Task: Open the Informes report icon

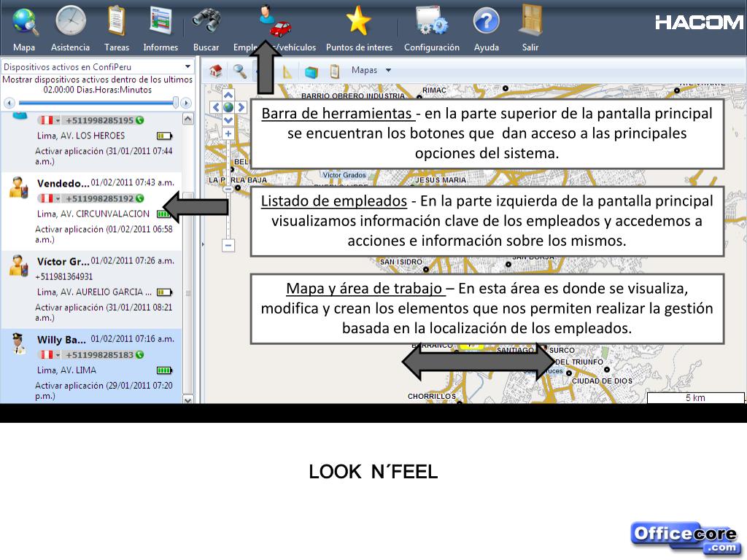Action: pos(160,21)
